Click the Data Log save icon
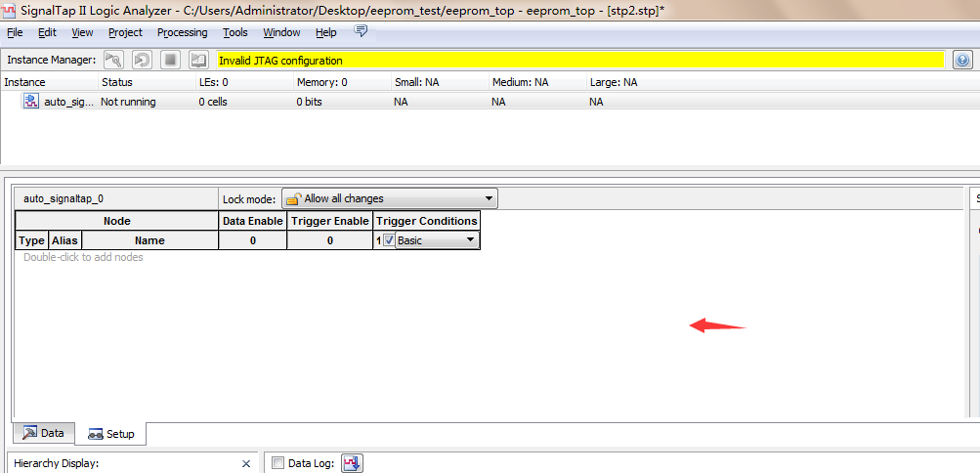 (x=353, y=463)
